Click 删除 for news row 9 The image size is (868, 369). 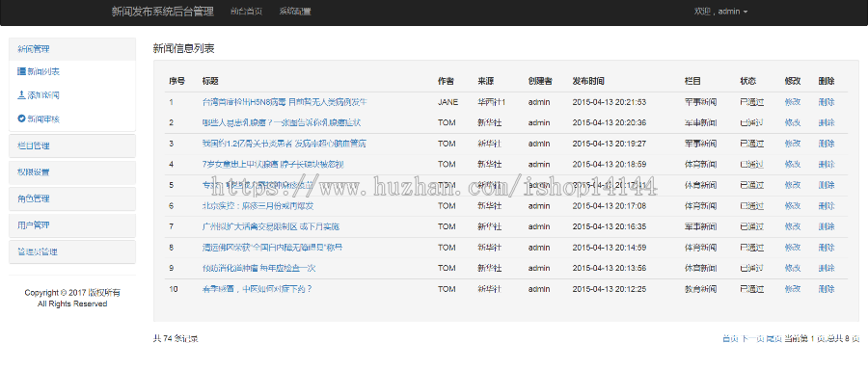tap(827, 268)
